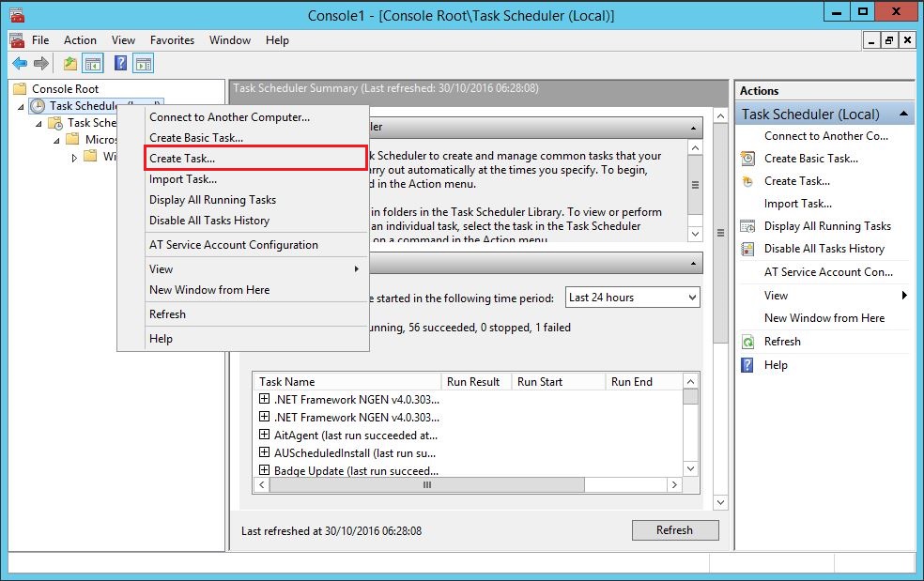Toggle the action pane toolbar icon
This screenshot has width=924, height=581.
click(143, 64)
